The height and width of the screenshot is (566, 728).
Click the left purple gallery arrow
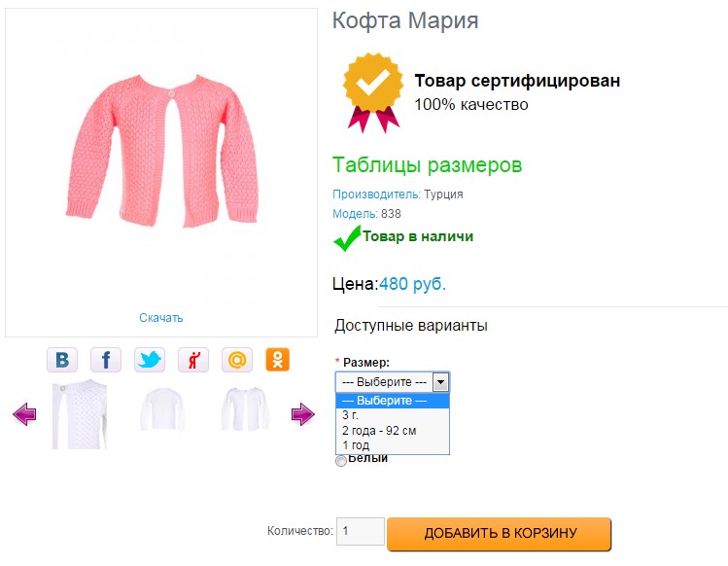pos(24,415)
